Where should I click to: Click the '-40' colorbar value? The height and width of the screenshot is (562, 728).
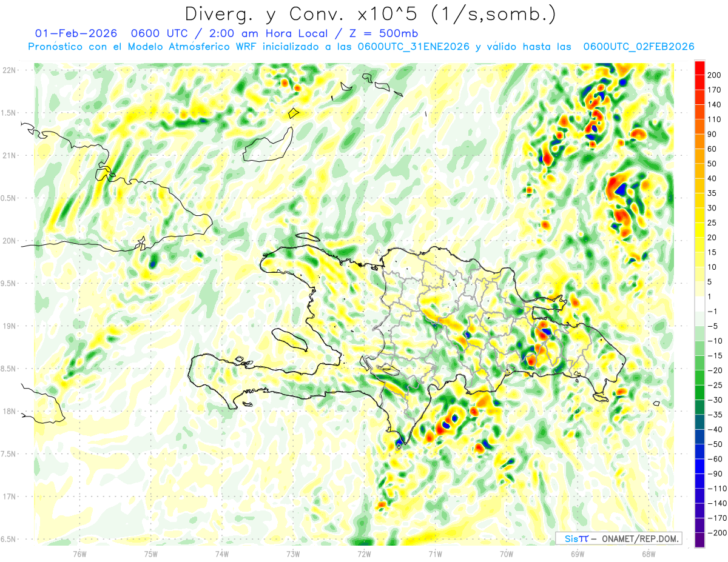pos(716,430)
